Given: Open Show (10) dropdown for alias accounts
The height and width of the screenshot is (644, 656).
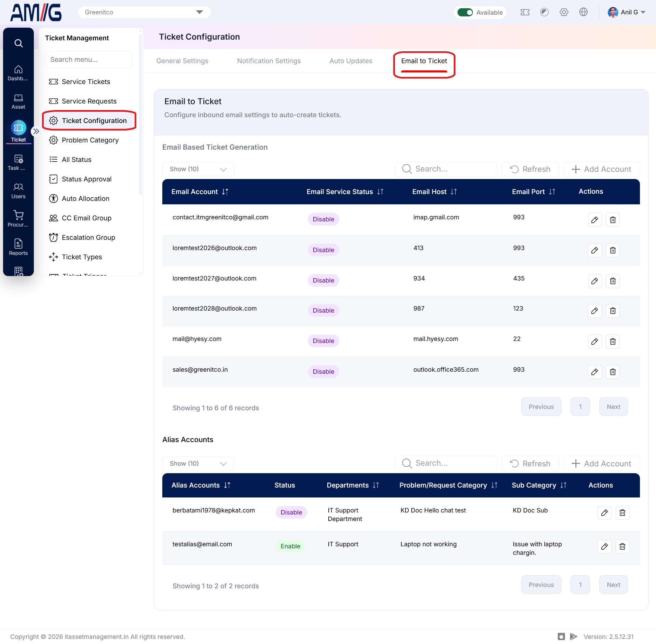Looking at the screenshot, I should [x=198, y=464].
